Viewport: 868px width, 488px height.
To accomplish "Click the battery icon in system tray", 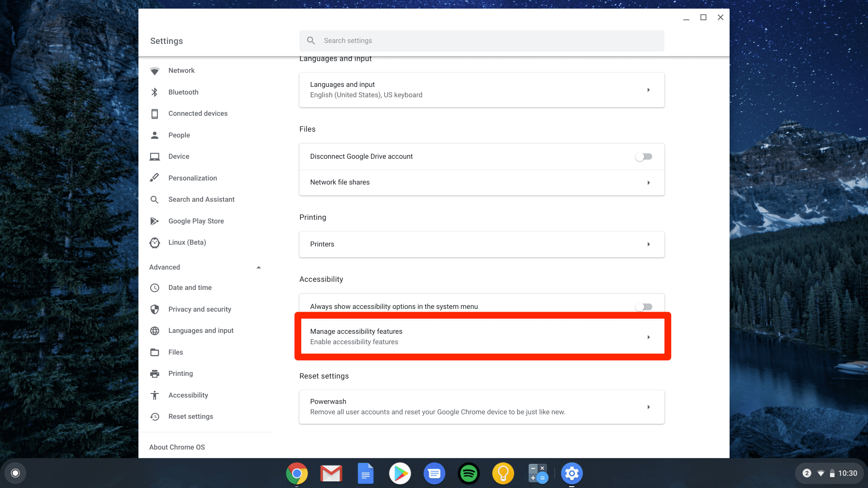I will click(832, 474).
